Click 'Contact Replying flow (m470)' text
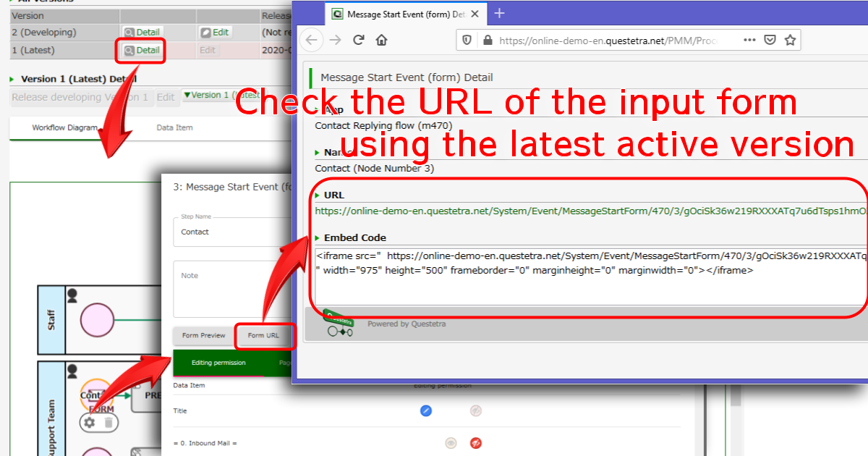Screen dimensions: 868x456 coord(383,126)
